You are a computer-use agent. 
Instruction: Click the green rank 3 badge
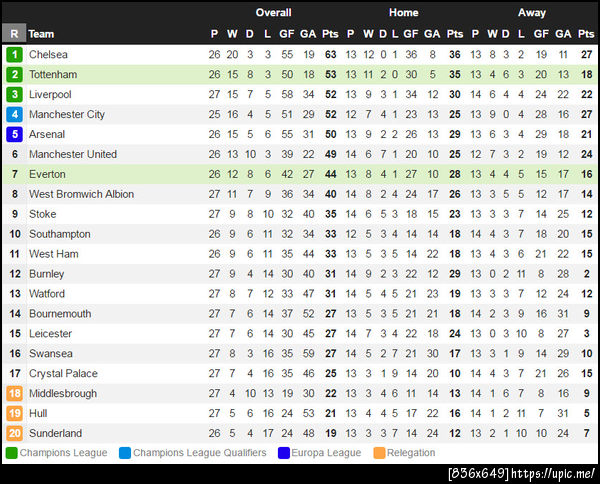click(14, 95)
